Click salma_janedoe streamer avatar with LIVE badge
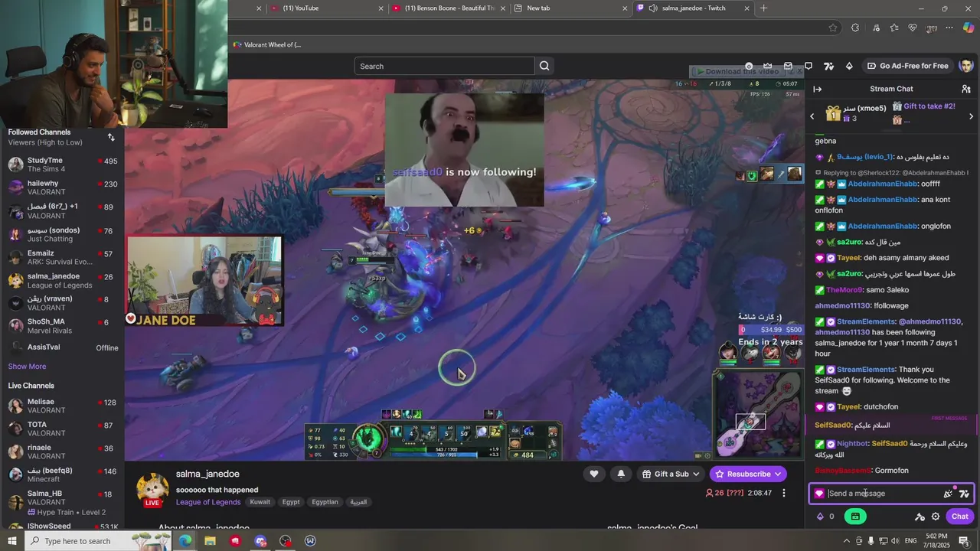980x551 pixels. pos(152,490)
